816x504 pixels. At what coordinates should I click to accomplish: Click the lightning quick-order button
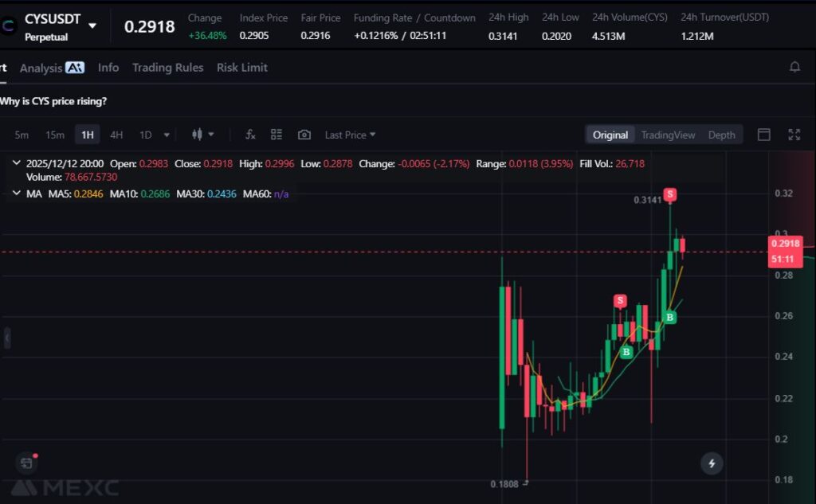(x=712, y=463)
